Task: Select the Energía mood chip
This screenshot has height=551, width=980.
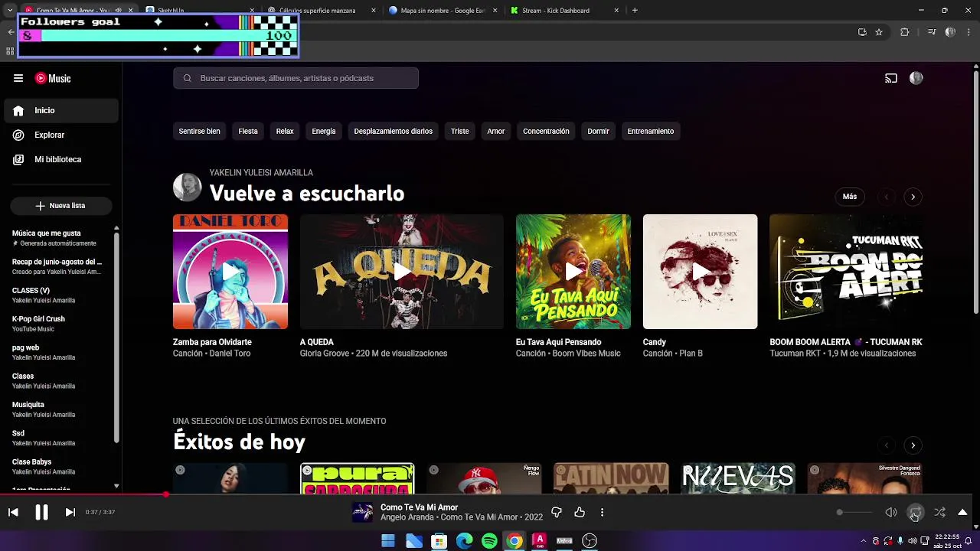Action: pos(324,132)
